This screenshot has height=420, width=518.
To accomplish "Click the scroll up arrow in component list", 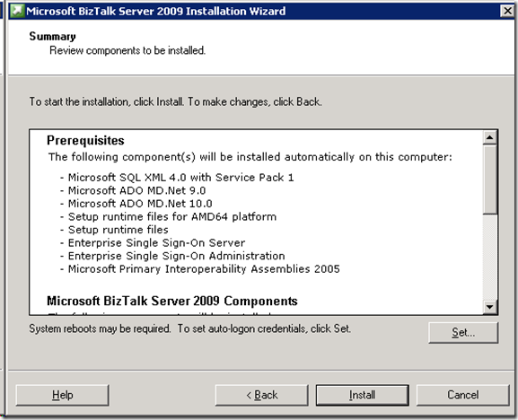I will [489, 137].
